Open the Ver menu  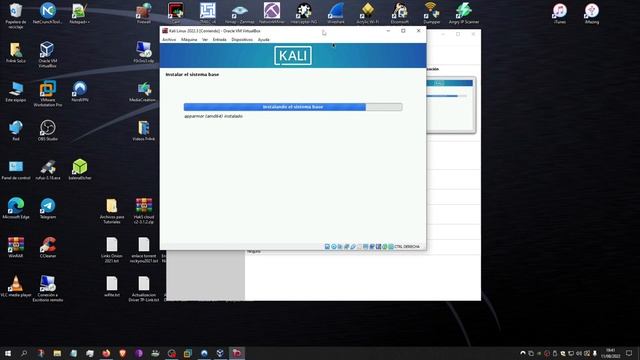205,40
